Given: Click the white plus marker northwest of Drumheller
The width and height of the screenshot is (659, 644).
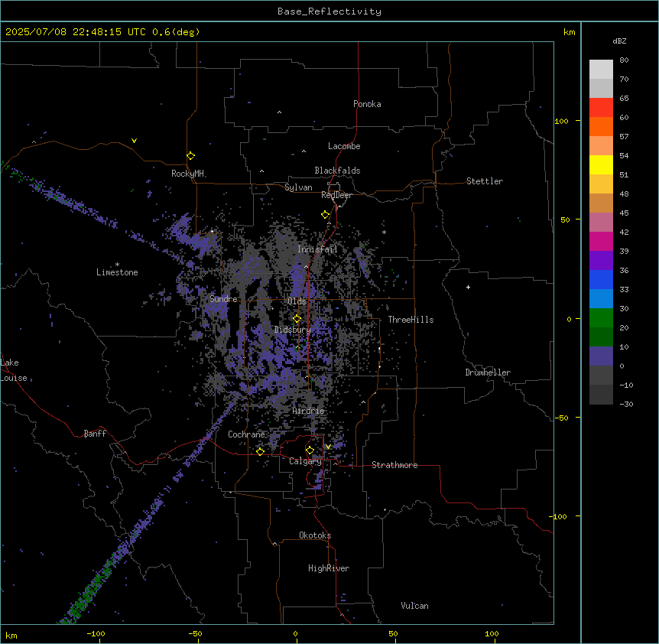Looking at the screenshot, I should pyautogui.click(x=468, y=287).
